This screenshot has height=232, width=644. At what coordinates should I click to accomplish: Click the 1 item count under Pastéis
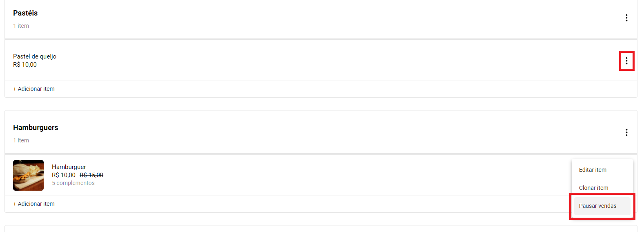click(x=21, y=26)
